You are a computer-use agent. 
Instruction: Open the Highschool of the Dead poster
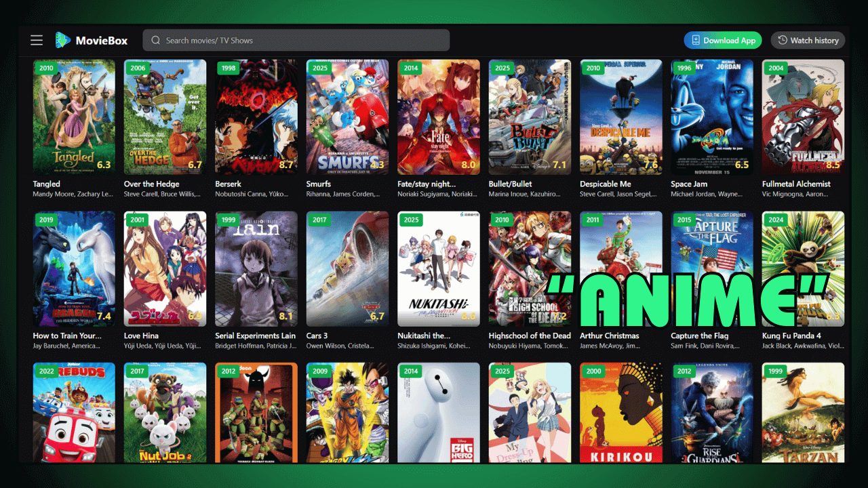click(x=530, y=269)
